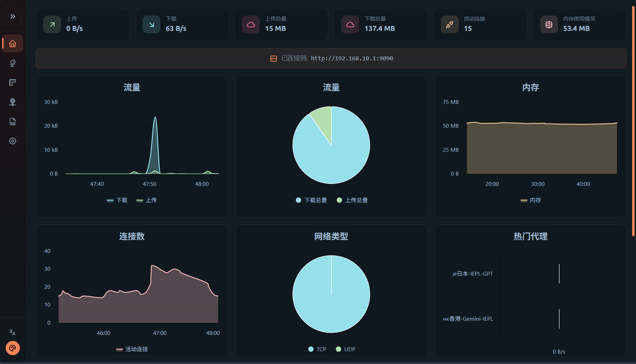Expand the sidebar with the double chevron
636x364 pixels.
click(13, 17)
